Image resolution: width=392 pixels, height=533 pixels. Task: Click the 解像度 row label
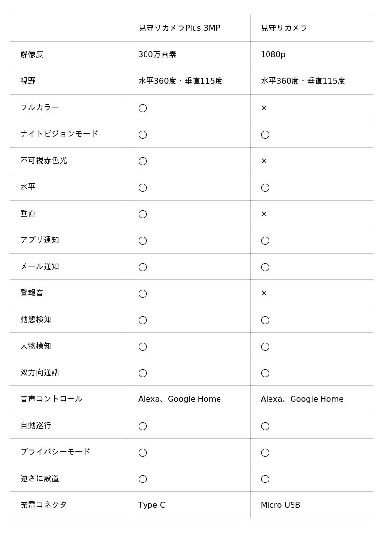[32, 54]
